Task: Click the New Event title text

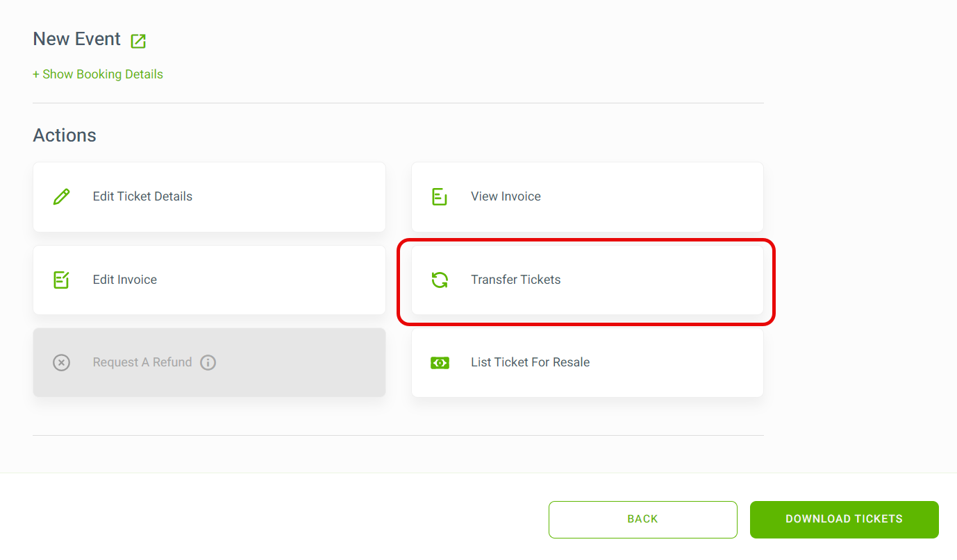Action: click(77, 40)
